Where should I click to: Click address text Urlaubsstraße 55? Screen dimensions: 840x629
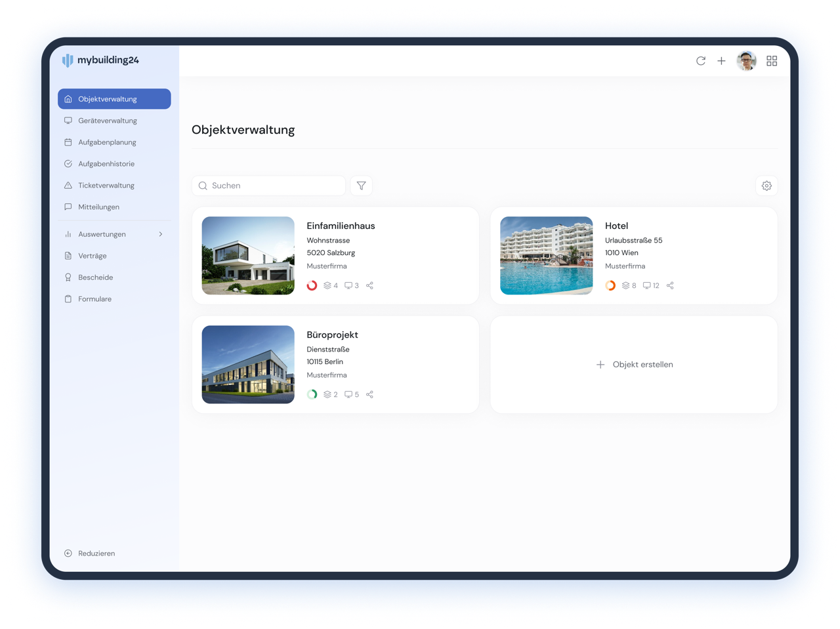coord(634,241)
